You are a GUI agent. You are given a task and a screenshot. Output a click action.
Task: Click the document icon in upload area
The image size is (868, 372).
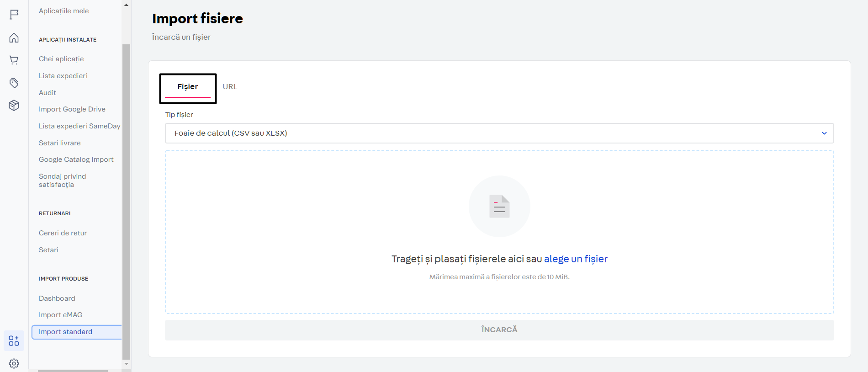[499, 207]
